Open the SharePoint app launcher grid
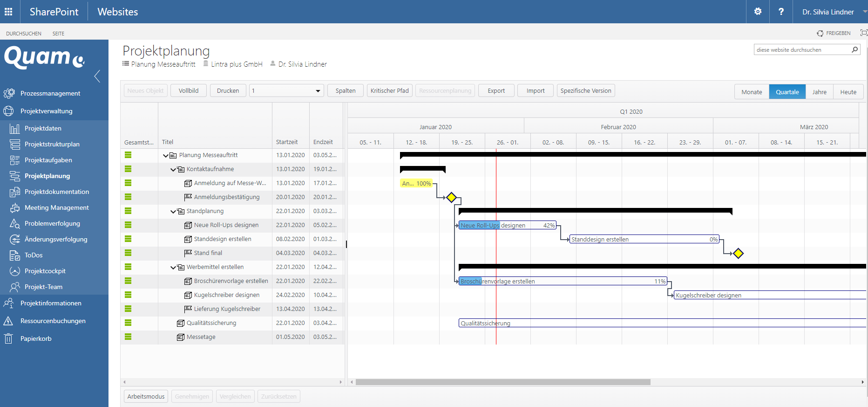The width and height of the screenshot is (868, 407). coord(8,12)
